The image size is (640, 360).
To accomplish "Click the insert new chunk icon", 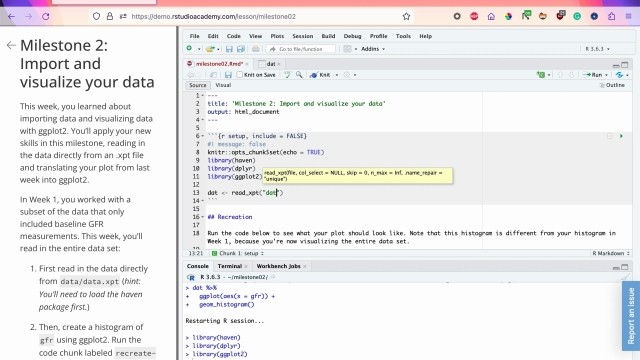I will pyautogui.click(x=541, y=75).
